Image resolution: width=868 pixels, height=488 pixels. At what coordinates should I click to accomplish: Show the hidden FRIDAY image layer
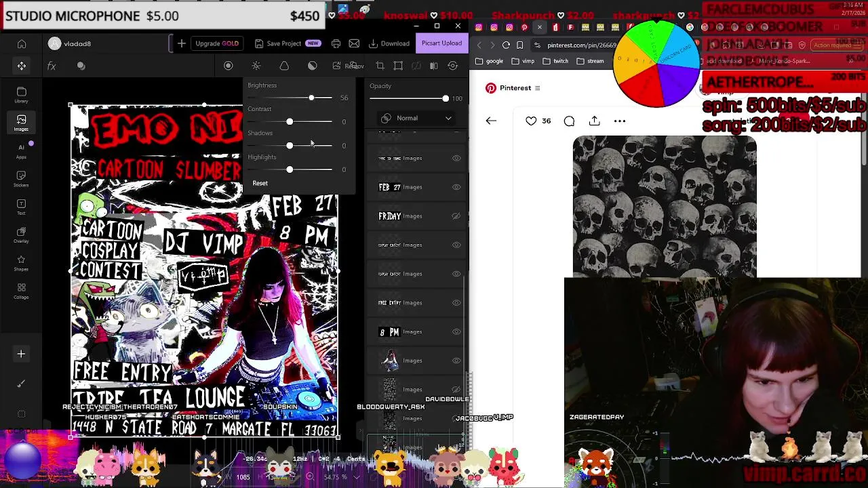pos(456,216)
